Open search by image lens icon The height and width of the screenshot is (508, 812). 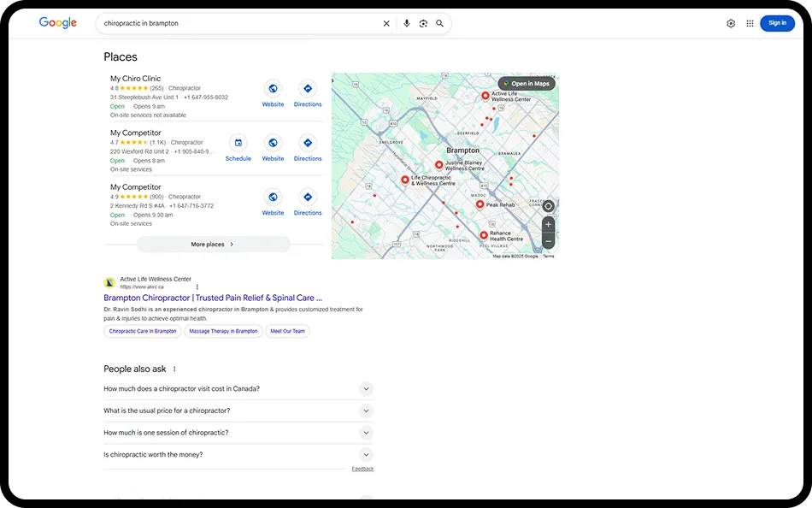423,23
